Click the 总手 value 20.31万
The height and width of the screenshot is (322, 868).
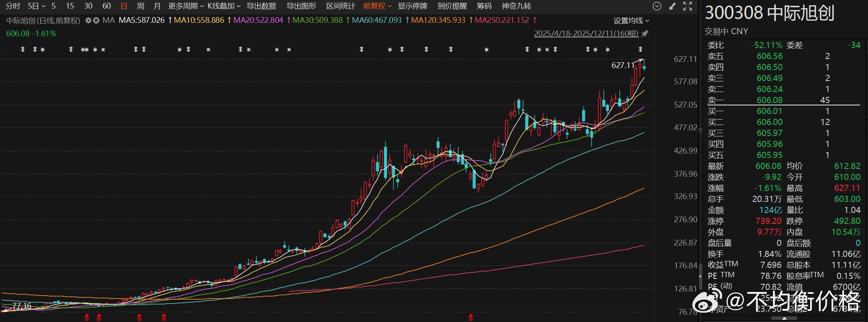[x=766, y=199]
